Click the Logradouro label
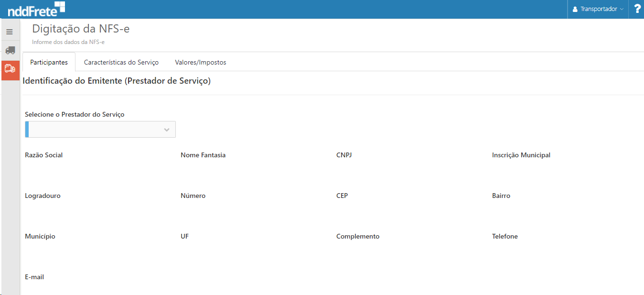Viewport: 644px width, 295px height. point(43,196)
